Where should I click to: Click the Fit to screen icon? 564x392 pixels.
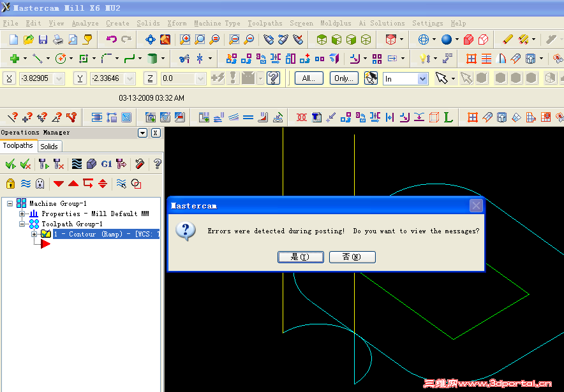[151, 39]
